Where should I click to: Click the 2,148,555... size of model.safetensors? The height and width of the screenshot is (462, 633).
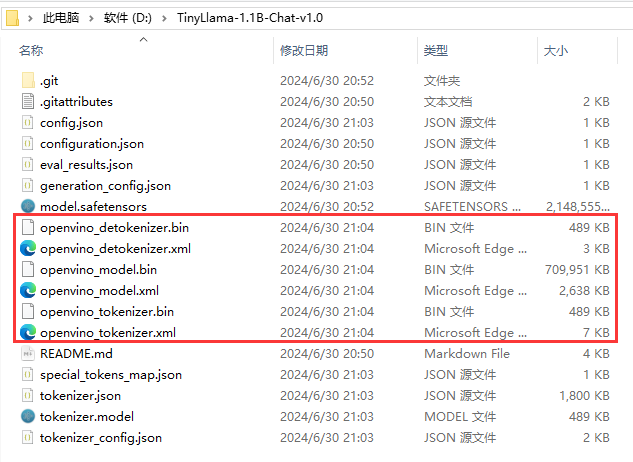578,207
